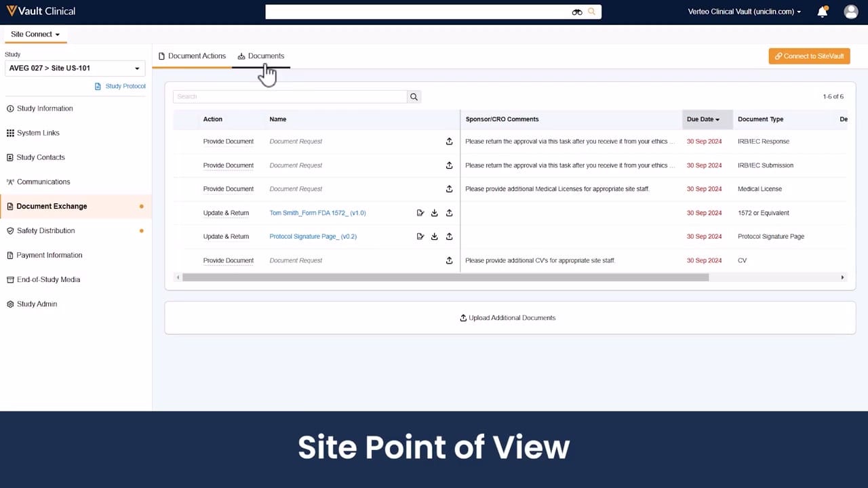868x488 pixels.
Task: Edit the Tom Smith_Form FDA 1572 document
Action: pyautogui.click(x=420, y=213)
